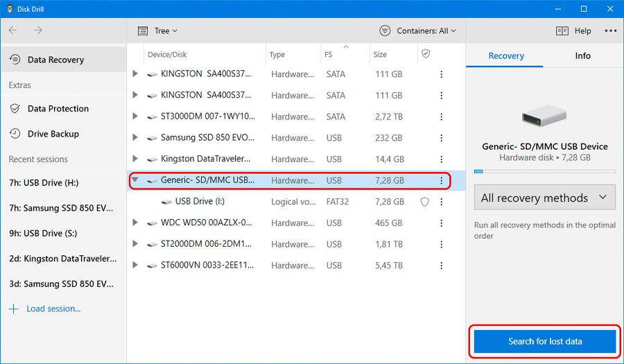Open the Containers: All filter dropdown

pos(418,31)
